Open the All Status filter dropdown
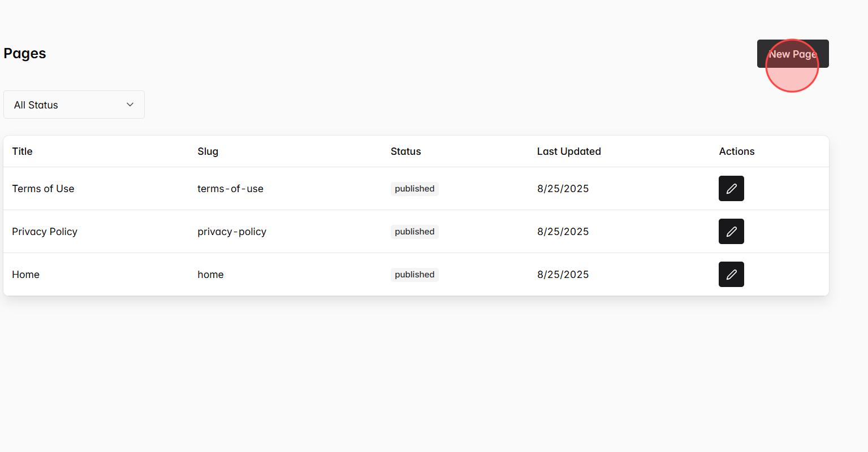 (x=74, y=105)
